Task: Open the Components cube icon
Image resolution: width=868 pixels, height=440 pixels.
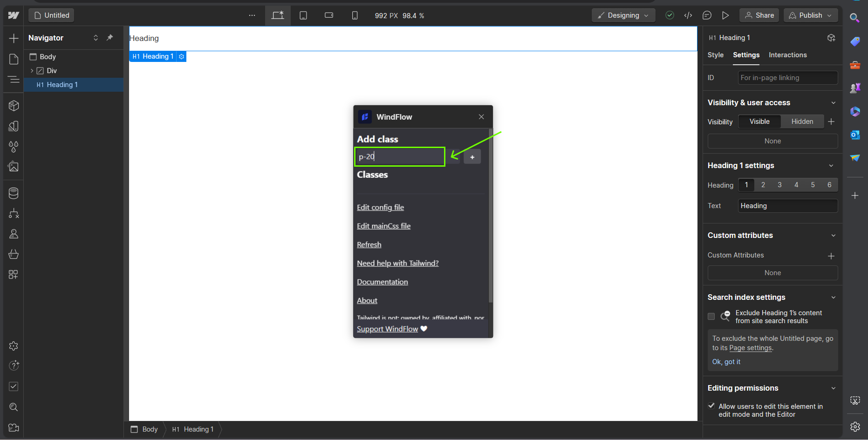Action: [14, 106]
